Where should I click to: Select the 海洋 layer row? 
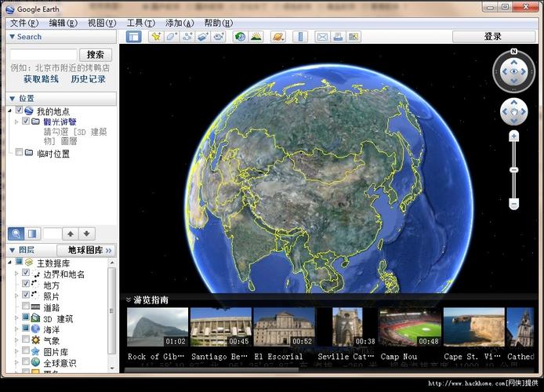point(52,328)
